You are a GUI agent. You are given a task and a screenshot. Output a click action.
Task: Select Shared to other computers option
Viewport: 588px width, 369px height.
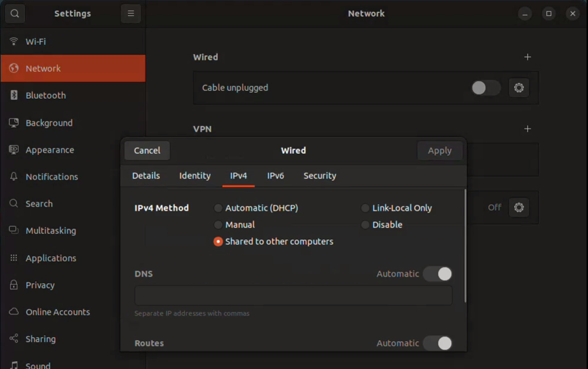(x=274, y=242)
